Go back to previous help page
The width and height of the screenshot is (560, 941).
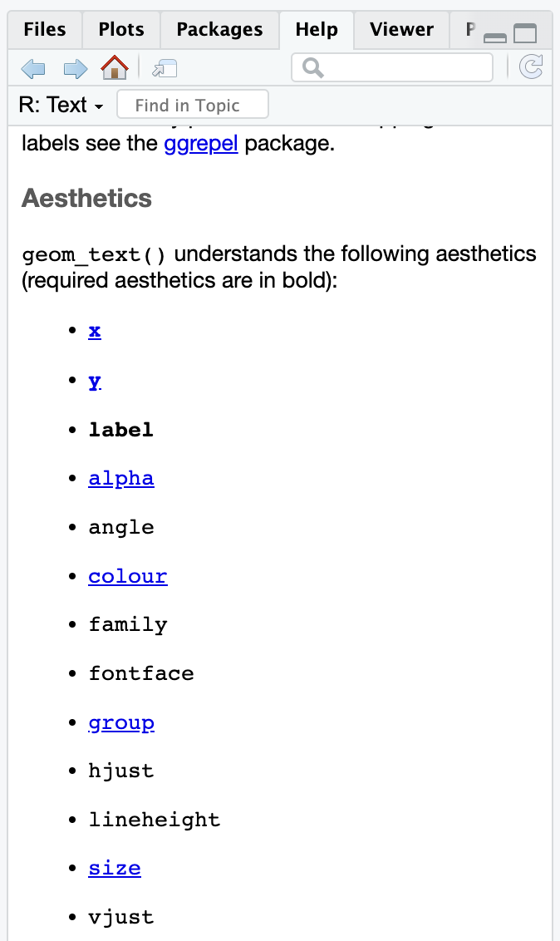tap(33, 68)
